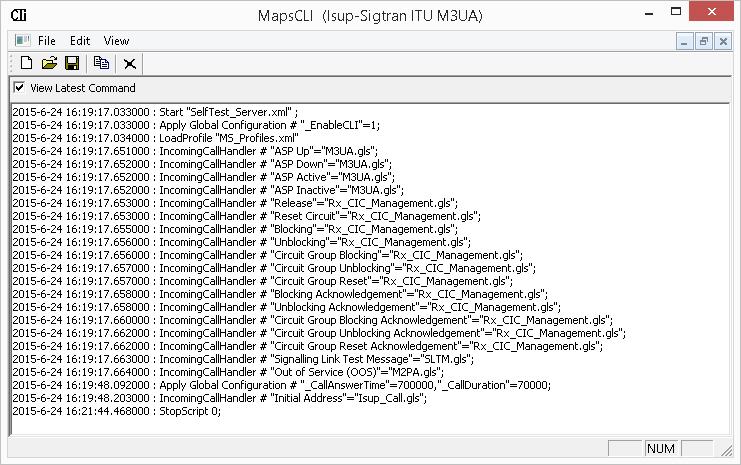
Task: Copy the text using the Copy toolbar icon
Action: tap(101, 63)
